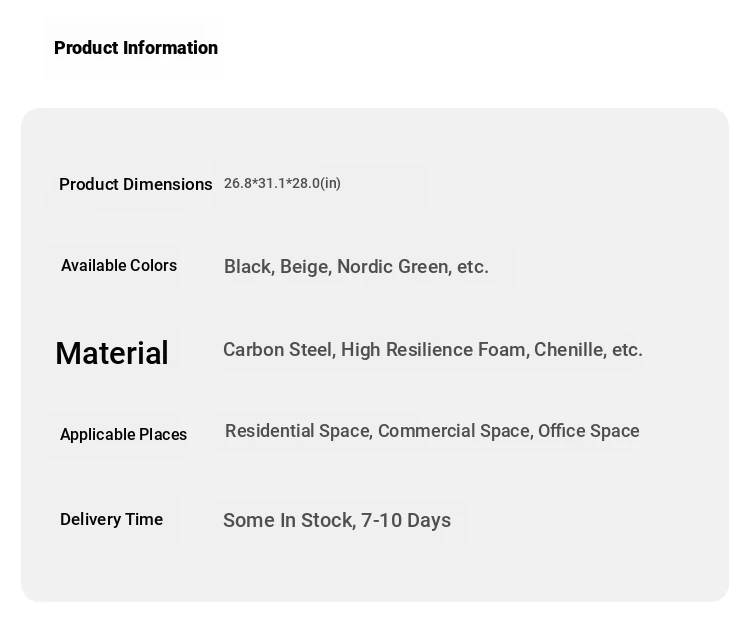This screenshot has width=750, height=632.
Task: Select the 7-10 Days delivery text
Action: pos(406,521)
